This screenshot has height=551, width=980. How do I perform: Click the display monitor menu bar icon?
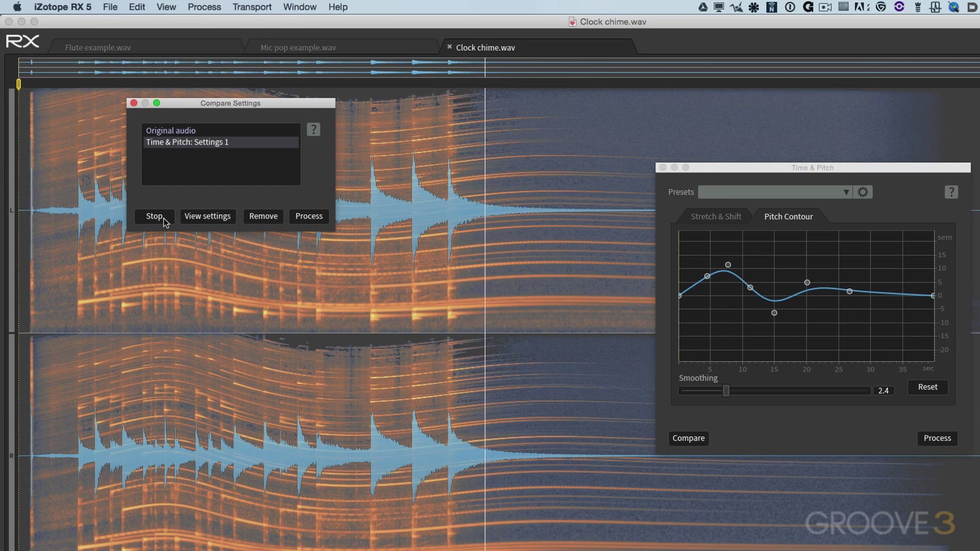[719, 7]
